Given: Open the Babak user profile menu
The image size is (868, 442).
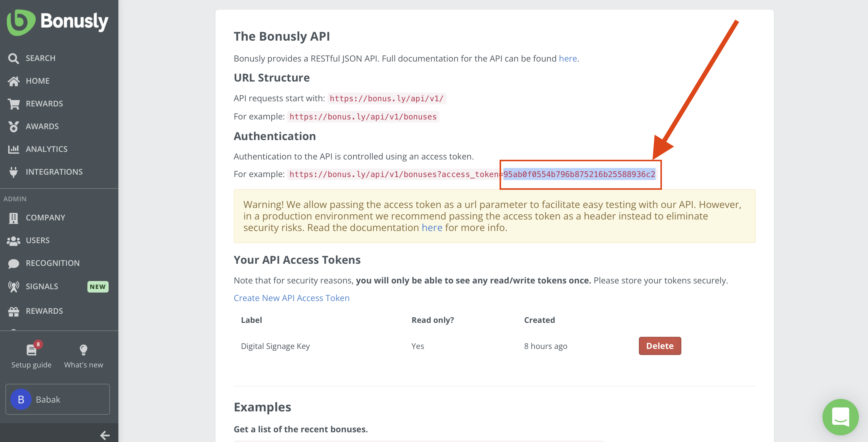Looking at the screenshot, I should point(58,399).
